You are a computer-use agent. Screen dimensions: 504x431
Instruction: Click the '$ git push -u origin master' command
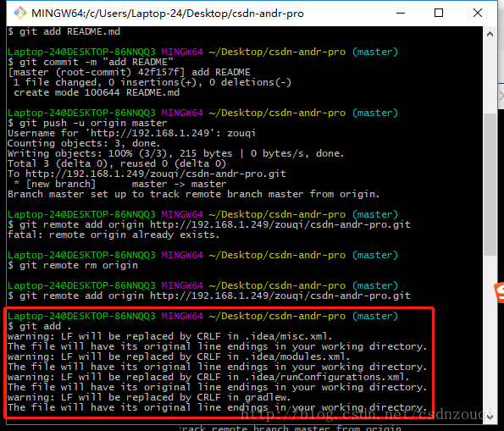[87, 123]
